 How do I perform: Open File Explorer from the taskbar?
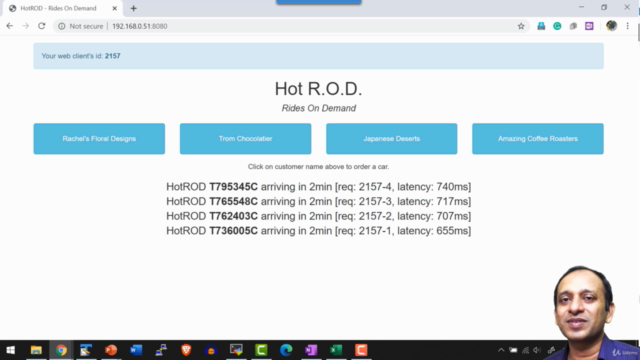click(36, 350)
